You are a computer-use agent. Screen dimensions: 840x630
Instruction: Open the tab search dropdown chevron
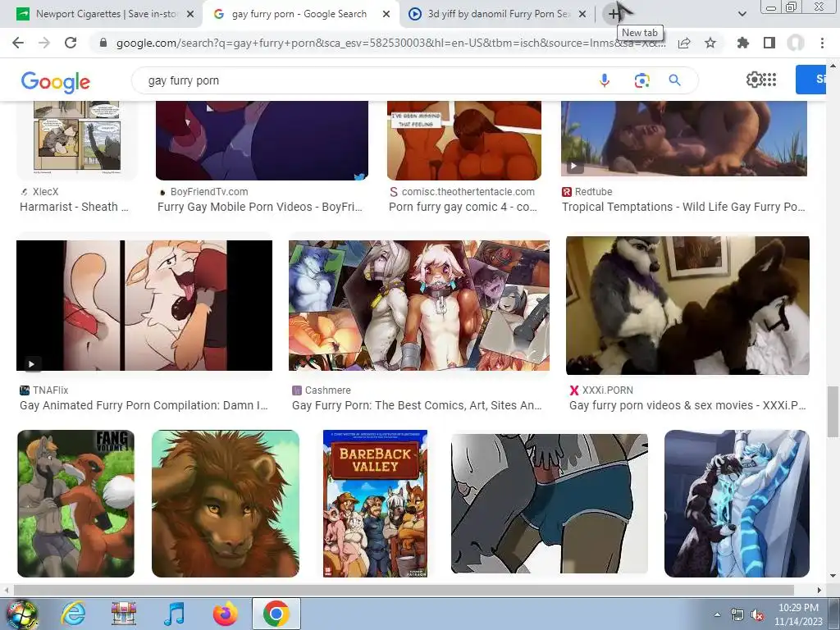pyautogui.click(x=742, y=14)
